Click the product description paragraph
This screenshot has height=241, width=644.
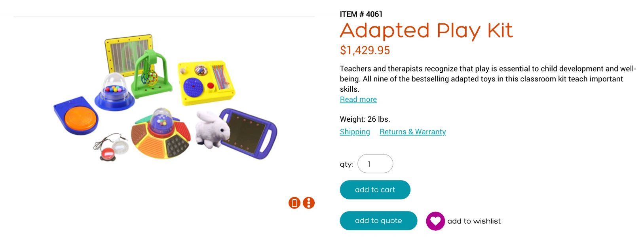tap(488, 79)
